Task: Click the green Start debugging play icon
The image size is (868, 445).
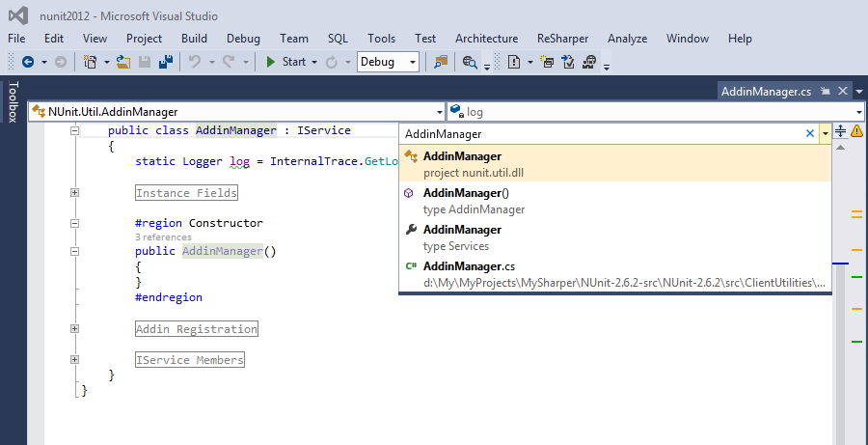Action: (271, 62)
